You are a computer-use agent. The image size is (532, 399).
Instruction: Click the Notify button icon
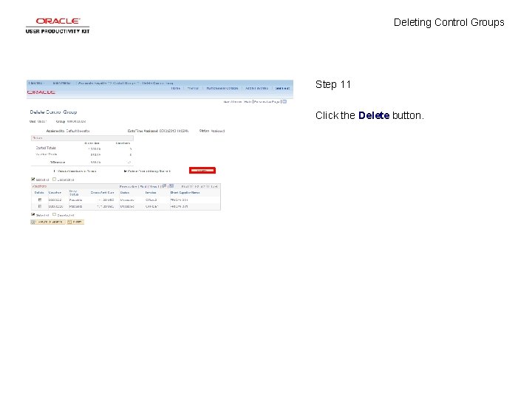pyautogui.click(x=69, y=222)
